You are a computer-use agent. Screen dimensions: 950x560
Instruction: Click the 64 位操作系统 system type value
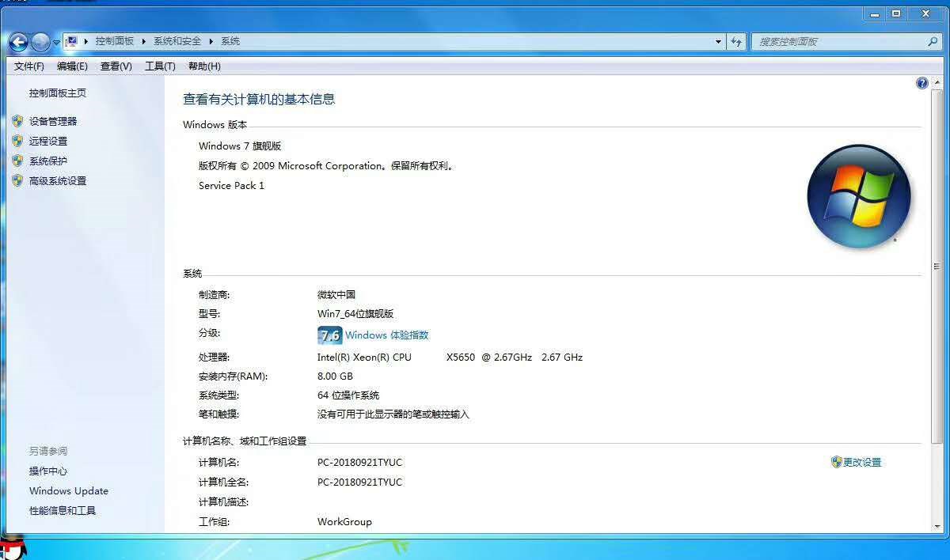point(348,395)
